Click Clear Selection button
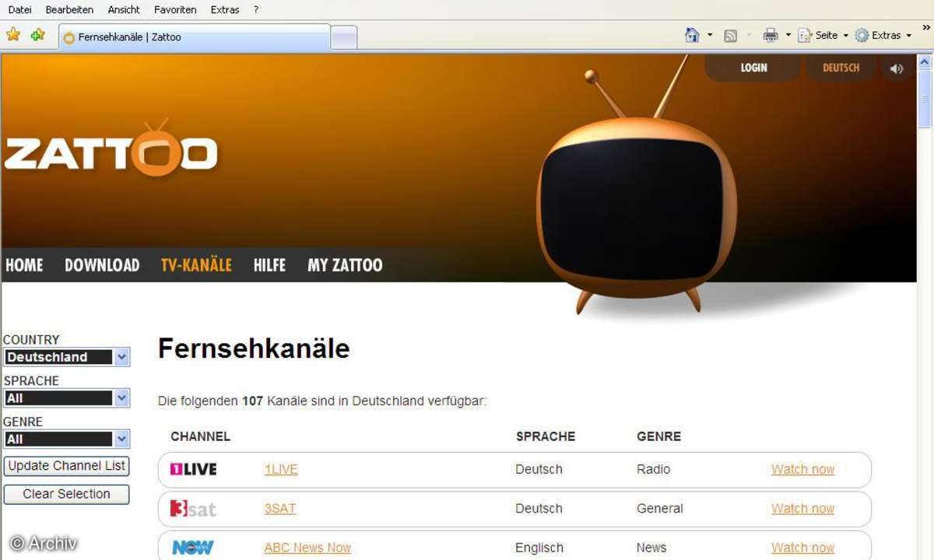The height and width of the screenshot is (560, 934). pyautogui.click(x=67, y=494)
